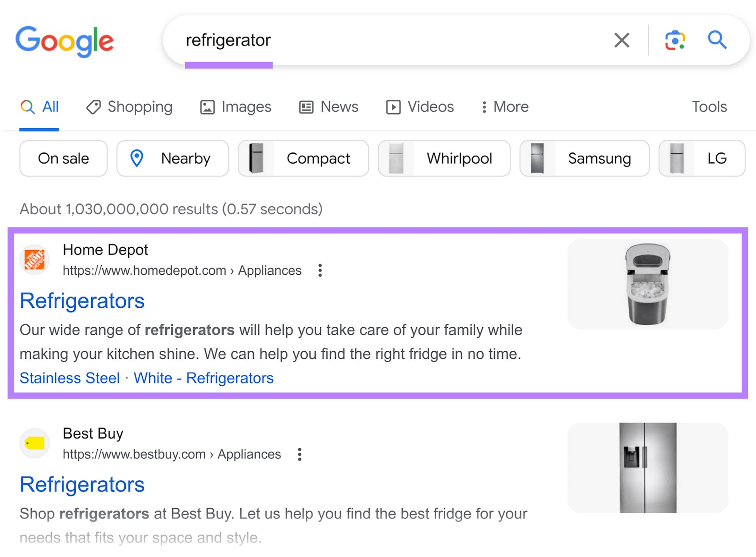
Task: Open the Home Depot Refrigerators result
Action: (x=82, y=301)
